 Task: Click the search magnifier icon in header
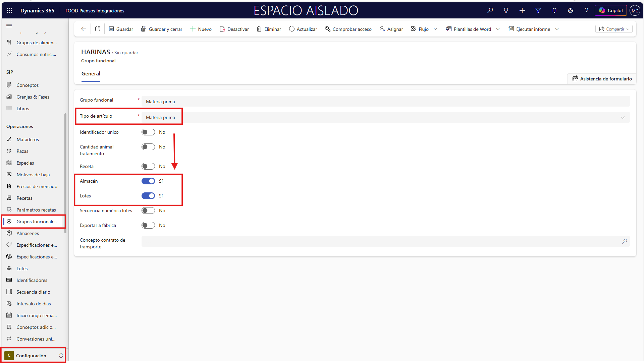coord(490,10)
